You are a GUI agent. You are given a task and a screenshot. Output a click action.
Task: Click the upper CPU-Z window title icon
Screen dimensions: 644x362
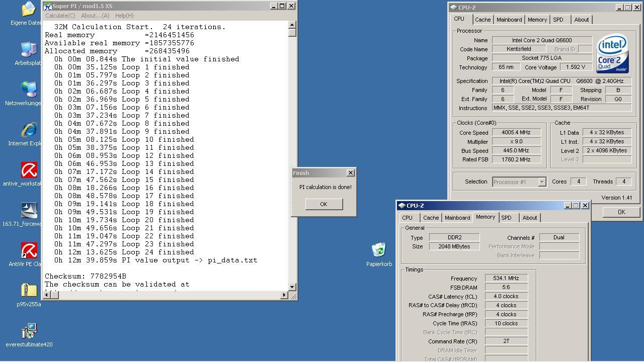[x=453, y=8]
